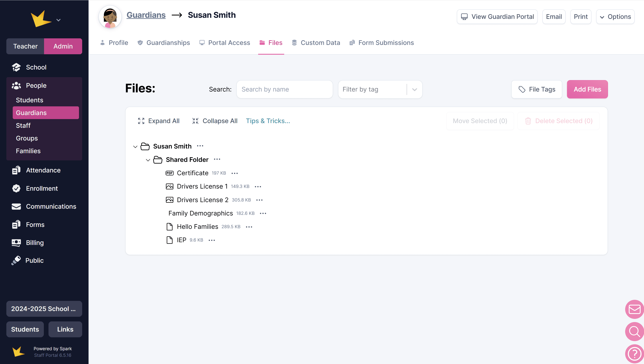Switch to Teacher mode
The image size is (644, 364).
click(25, 46)
